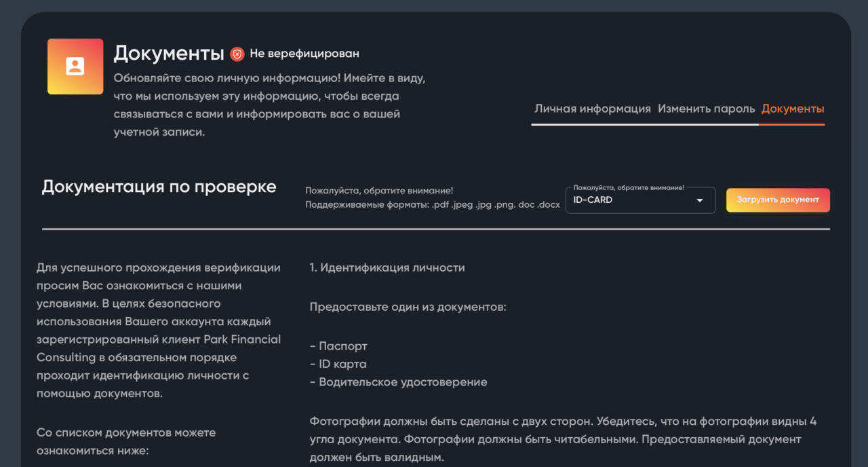This screenshot has height=467, width=868.
Task: Click the red unverified shield icon
Action: pos(237,54)
